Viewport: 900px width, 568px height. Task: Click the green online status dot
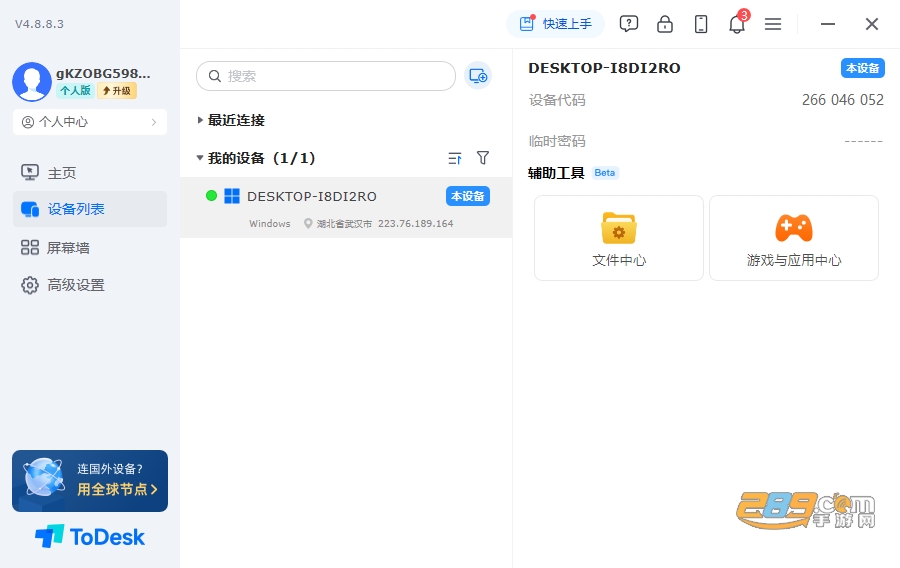click(x=211, y=196)
